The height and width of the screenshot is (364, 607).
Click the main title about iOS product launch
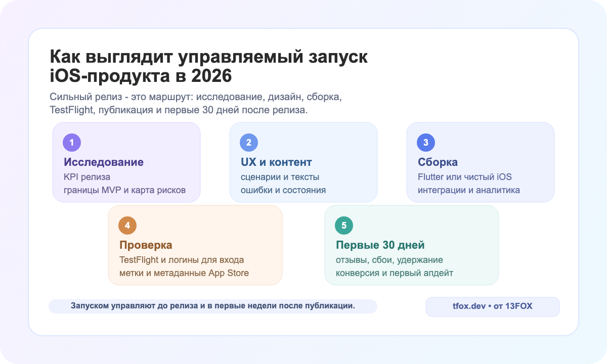[x=208, y=66]
